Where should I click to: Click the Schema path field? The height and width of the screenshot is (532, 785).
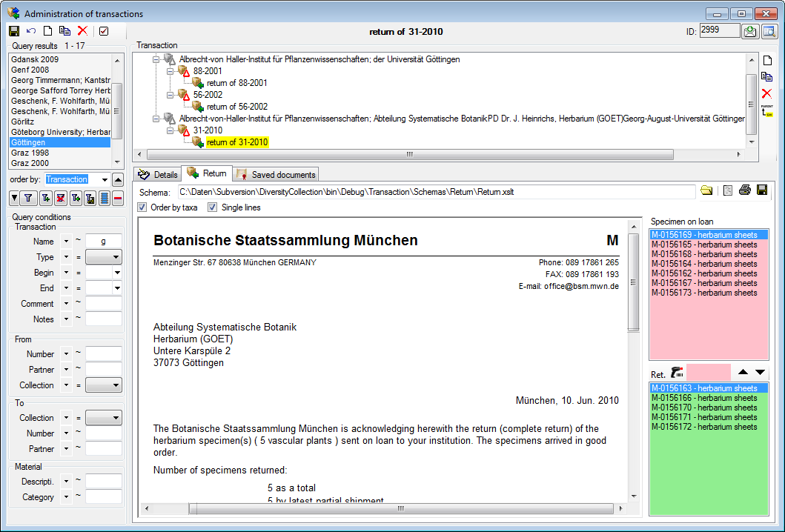tap(437, 192)
